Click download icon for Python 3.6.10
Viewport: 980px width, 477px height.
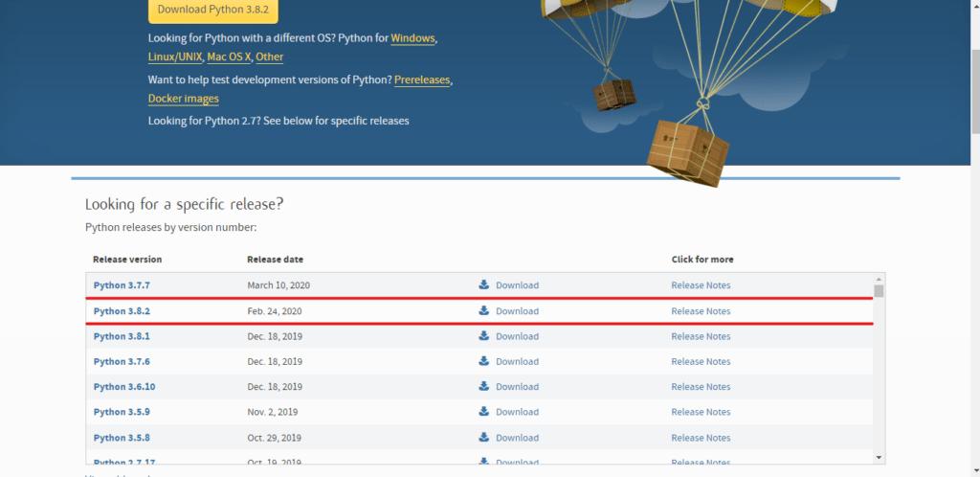pos(484,386)
